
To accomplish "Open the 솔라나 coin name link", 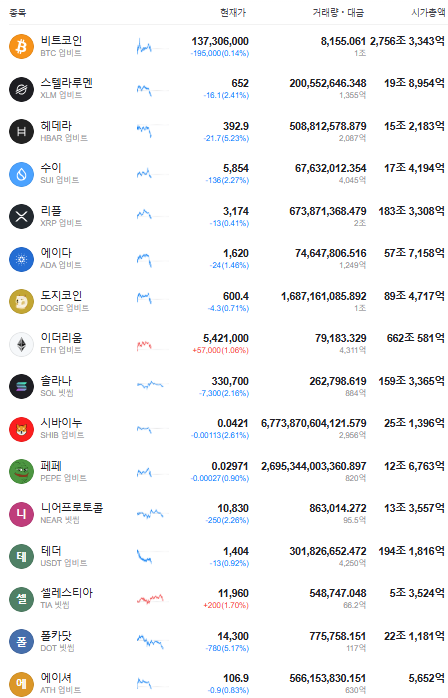I will tap(56, 381).
